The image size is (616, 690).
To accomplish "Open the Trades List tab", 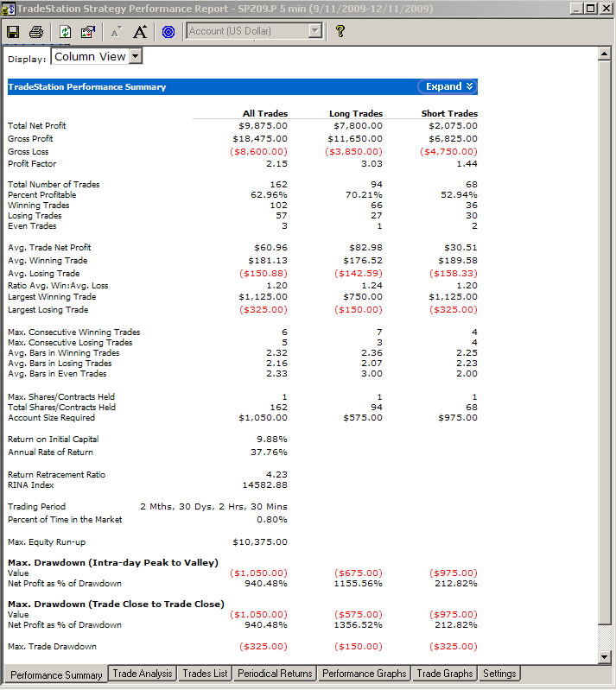I will pos(205,674).
